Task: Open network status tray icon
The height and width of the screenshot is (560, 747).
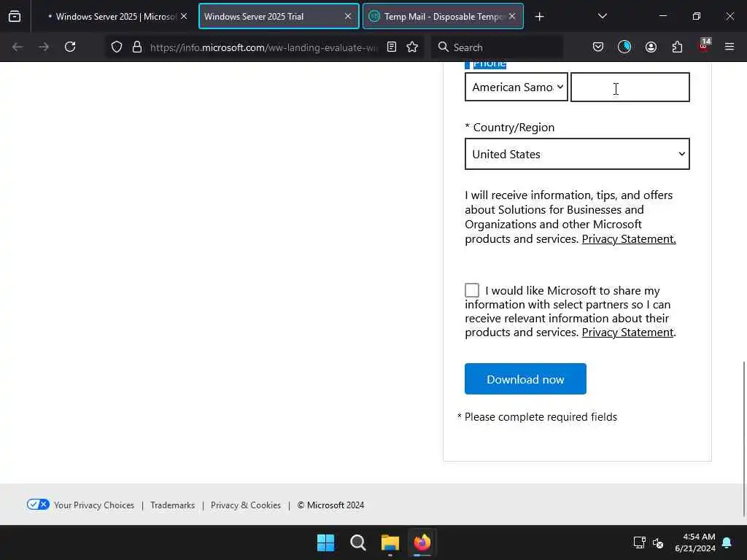Action: (639, 542)
